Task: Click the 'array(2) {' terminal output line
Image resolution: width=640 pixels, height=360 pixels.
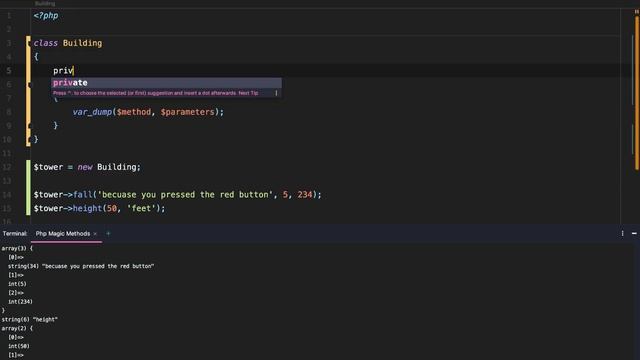Action: (x=17, y=328)
